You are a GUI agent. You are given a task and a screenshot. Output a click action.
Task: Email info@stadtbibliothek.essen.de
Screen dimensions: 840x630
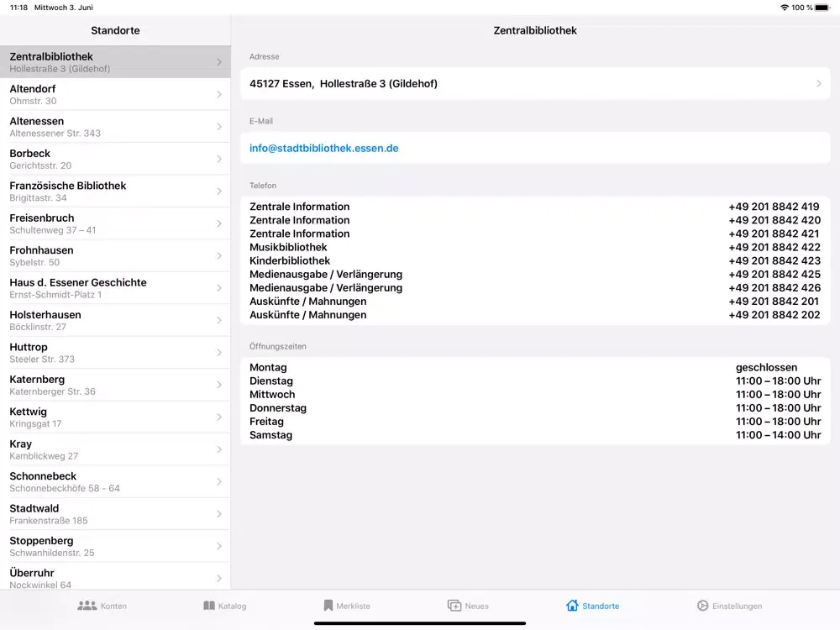pyautogui.click(x=323, y=148)
